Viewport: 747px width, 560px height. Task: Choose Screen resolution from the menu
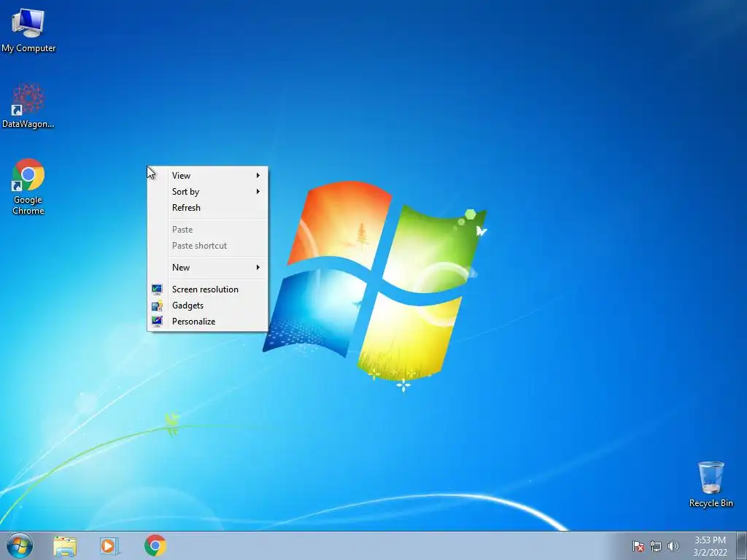click(x=207, y=289)
